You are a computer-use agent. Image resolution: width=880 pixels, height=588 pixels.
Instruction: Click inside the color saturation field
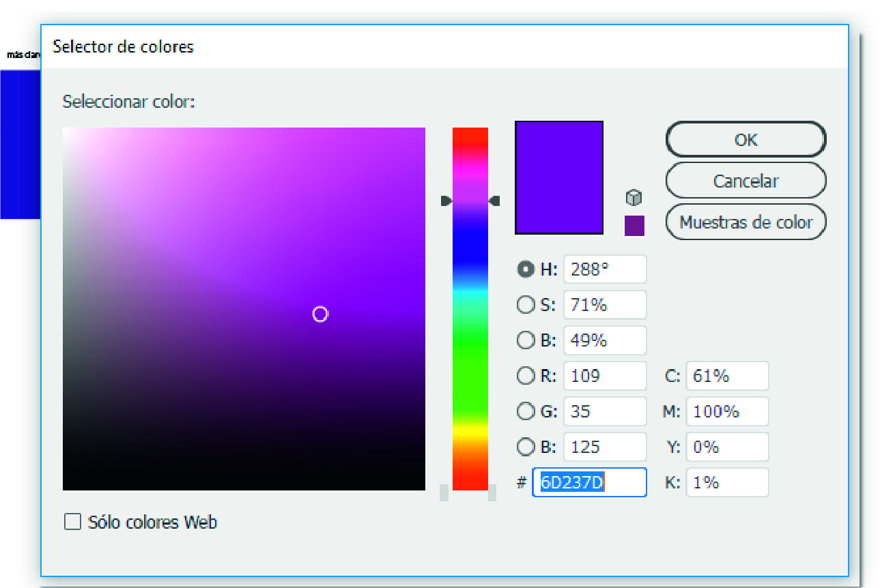[x=243, y=308]
